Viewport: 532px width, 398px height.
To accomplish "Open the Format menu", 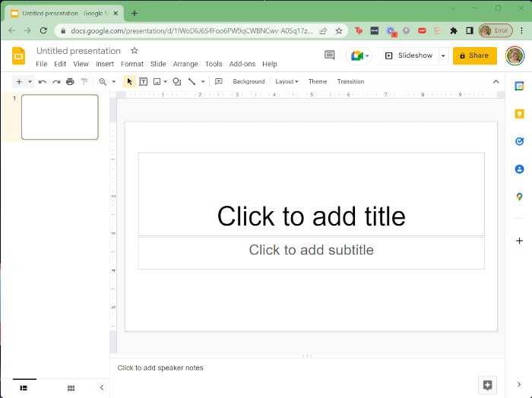I will 132,64.
